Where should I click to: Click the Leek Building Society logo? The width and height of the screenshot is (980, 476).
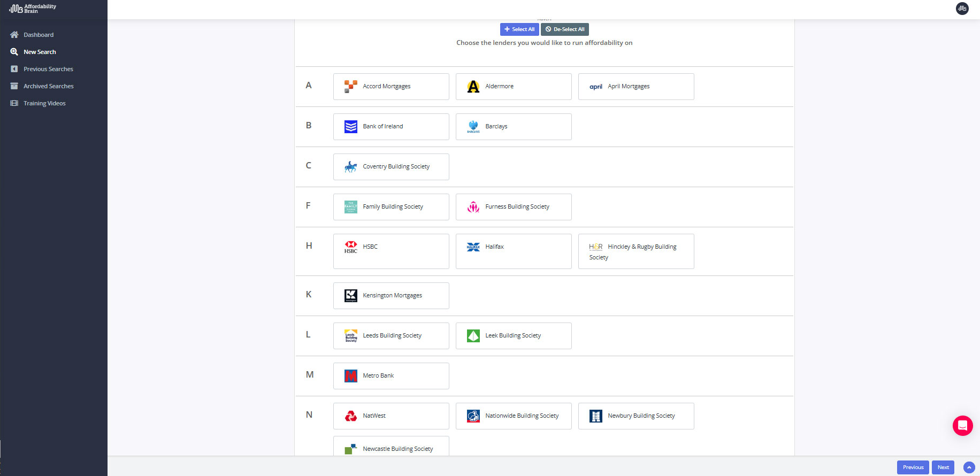[473, 336]
